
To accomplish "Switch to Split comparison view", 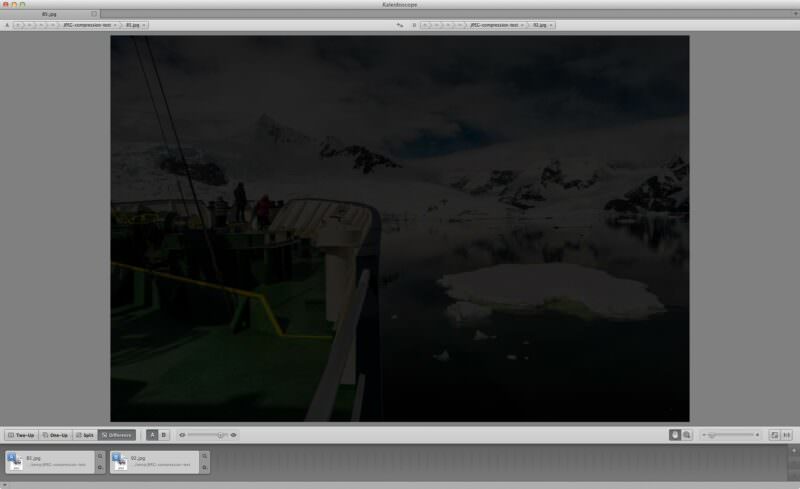I will [85, 435].
